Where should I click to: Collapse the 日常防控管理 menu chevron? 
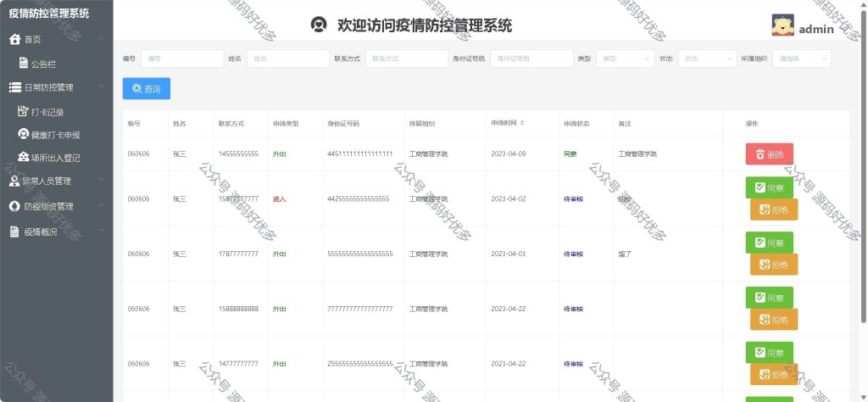[102, 87]
